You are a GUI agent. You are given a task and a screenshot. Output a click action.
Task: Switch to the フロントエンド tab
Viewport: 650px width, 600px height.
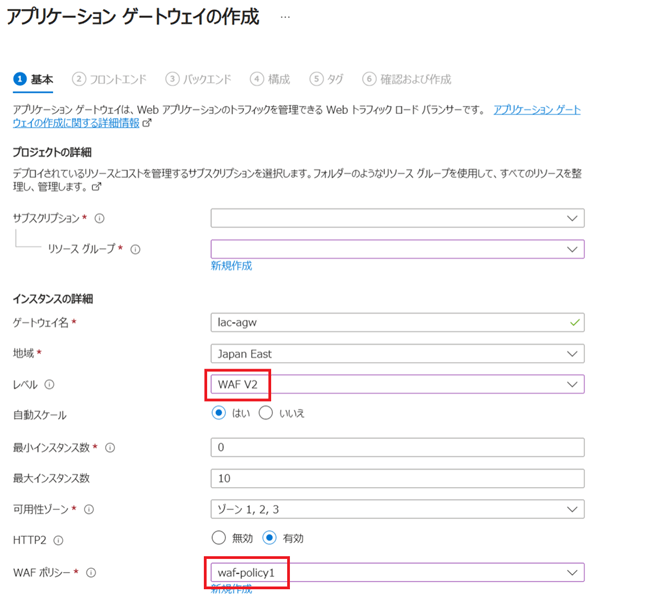[109, 79]
